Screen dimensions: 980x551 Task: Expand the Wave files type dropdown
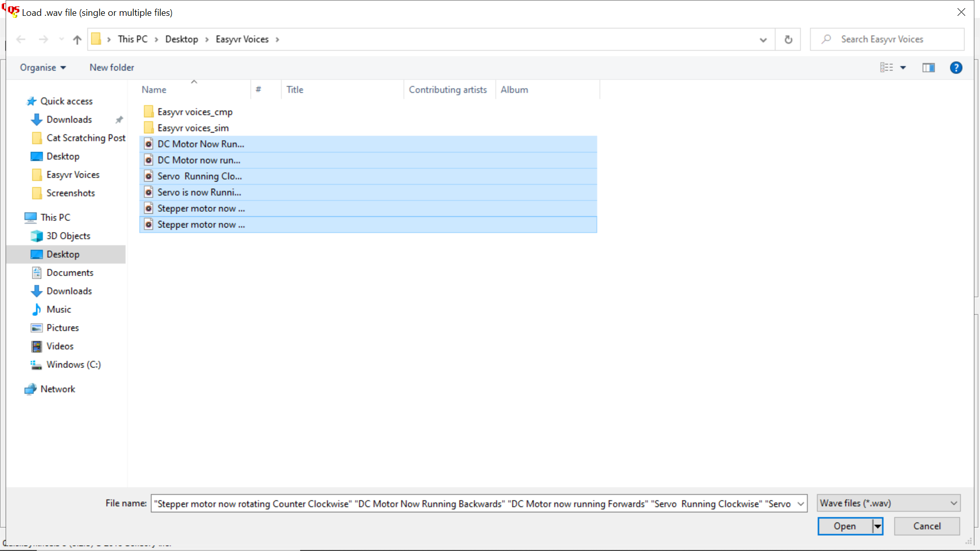tap(953, 503)
